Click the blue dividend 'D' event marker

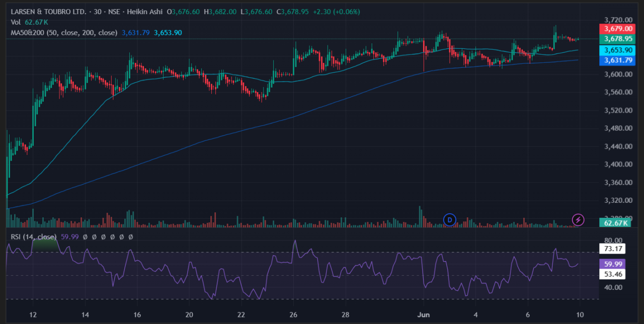click(x=449, y=219)
